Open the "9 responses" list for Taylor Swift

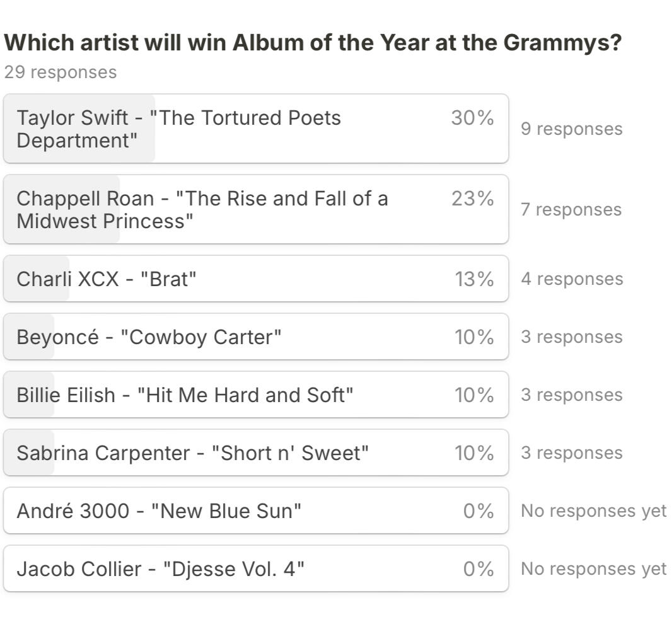pyautogui.click(x=571, y=129)
